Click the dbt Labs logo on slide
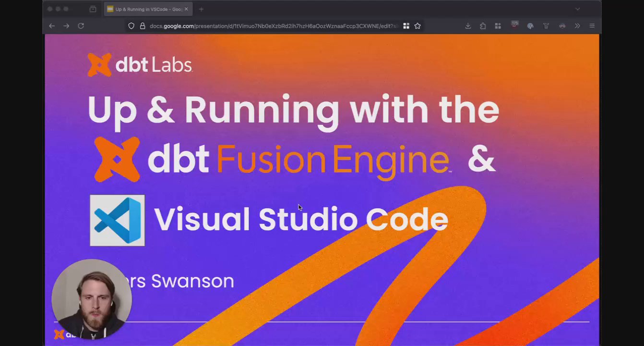Screen dimensions: 644x346 (140, 65)
